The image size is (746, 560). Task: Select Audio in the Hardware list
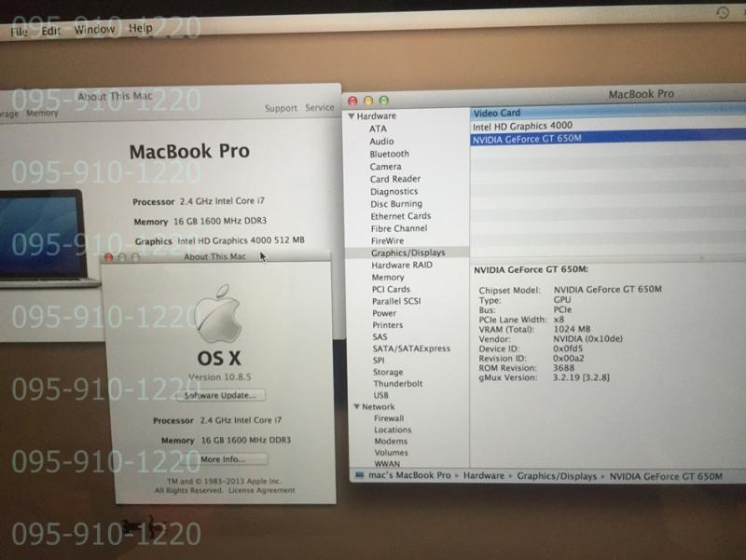[381, 142]
